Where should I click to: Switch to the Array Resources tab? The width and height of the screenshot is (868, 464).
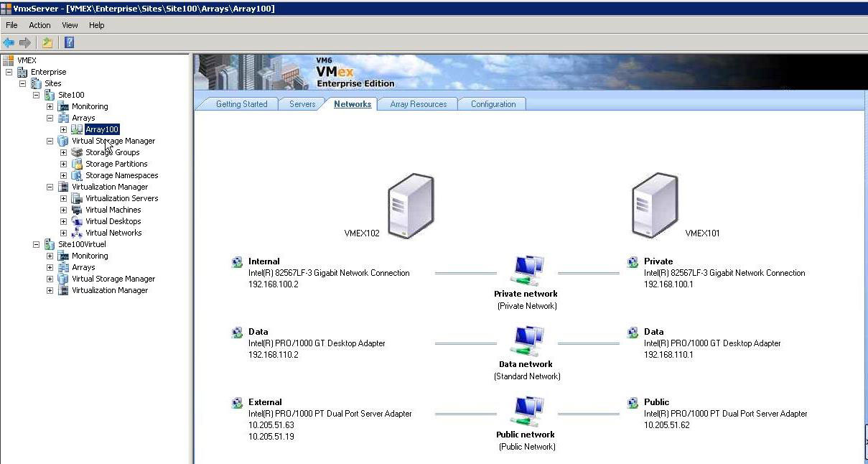coord(418,104)
